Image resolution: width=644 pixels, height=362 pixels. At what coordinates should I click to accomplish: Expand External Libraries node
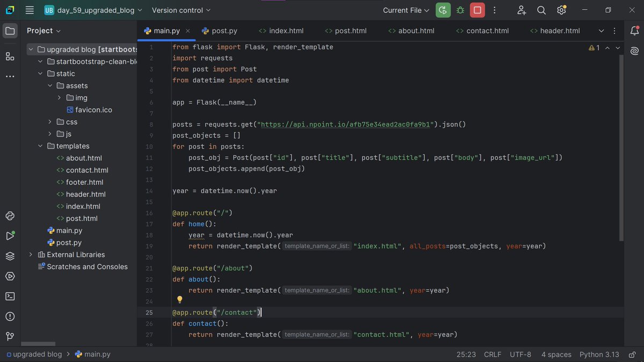pos(31,255)
